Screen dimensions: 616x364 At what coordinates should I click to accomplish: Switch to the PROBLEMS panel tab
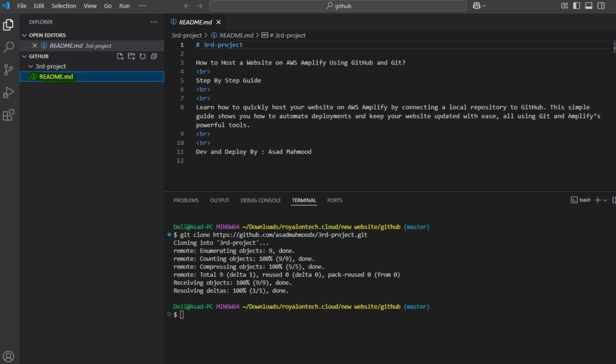(186, 200)
